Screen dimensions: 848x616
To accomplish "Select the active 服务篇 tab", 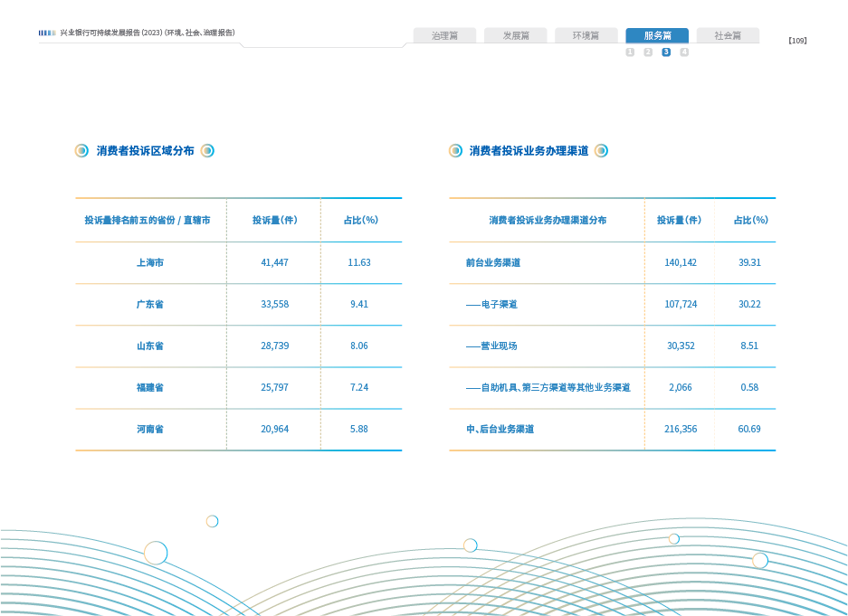I will point(657,35).
